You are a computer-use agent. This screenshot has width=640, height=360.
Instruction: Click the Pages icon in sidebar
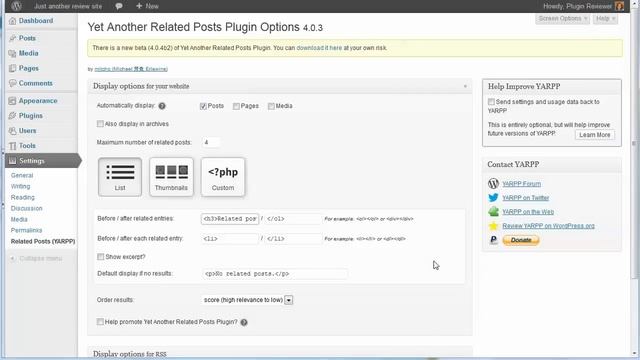pos(12,68)
